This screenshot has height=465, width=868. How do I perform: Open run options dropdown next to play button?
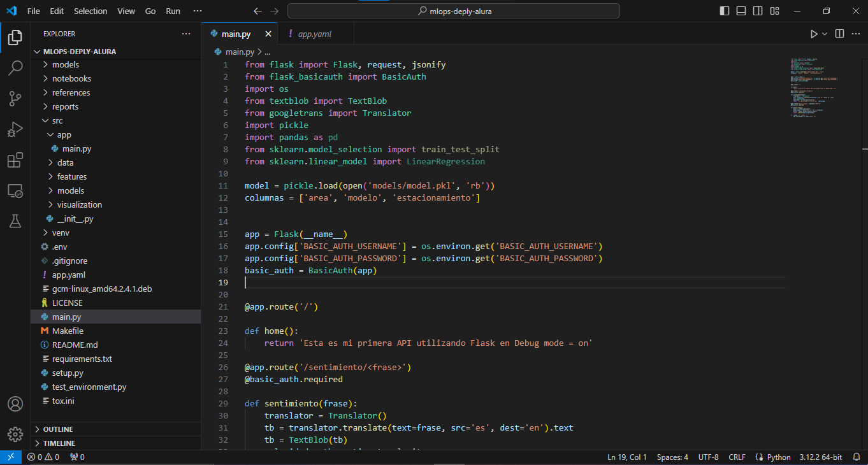[825, 34]
